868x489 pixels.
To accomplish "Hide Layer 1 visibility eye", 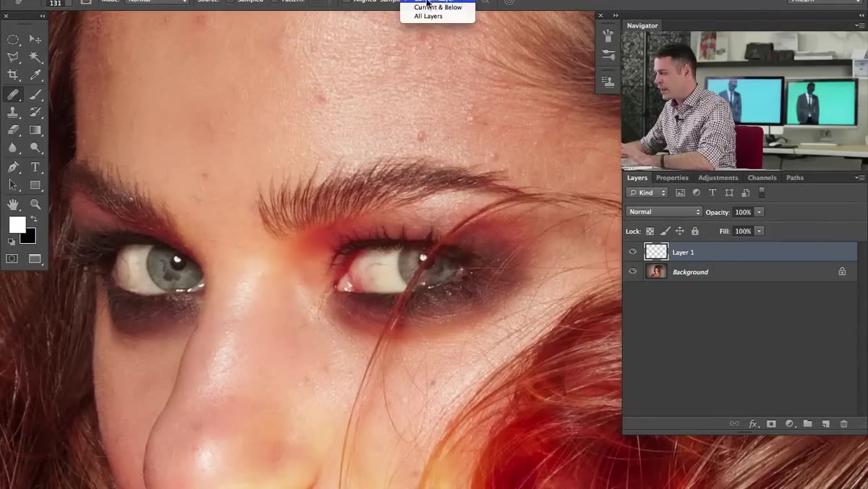I will pos(633,252).
